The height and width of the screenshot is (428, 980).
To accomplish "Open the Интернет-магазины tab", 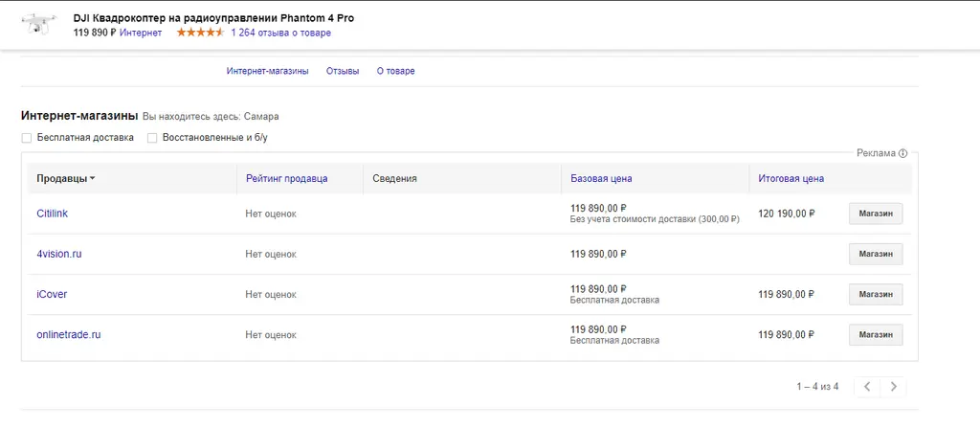I will tap(267, 71).
